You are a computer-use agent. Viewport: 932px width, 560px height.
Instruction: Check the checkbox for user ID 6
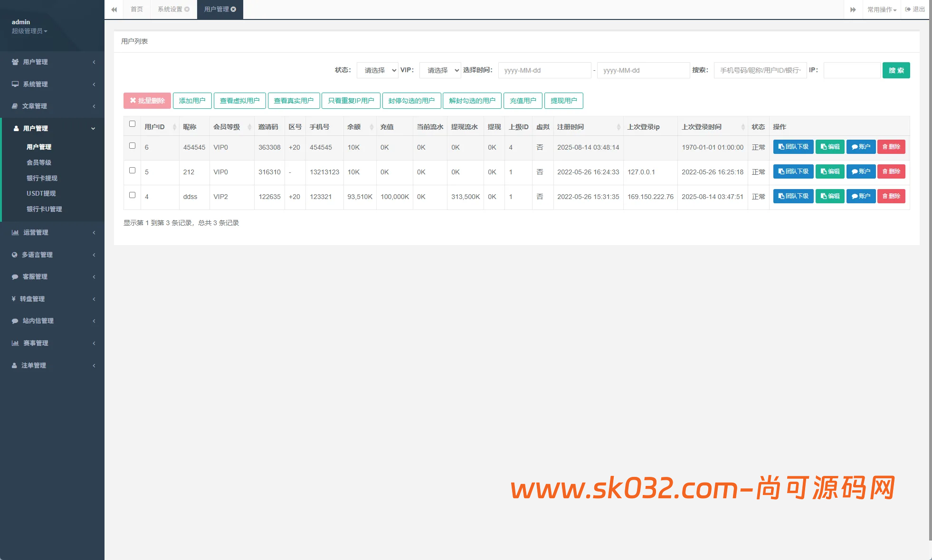pyautogui.click(x=132, y=146)
